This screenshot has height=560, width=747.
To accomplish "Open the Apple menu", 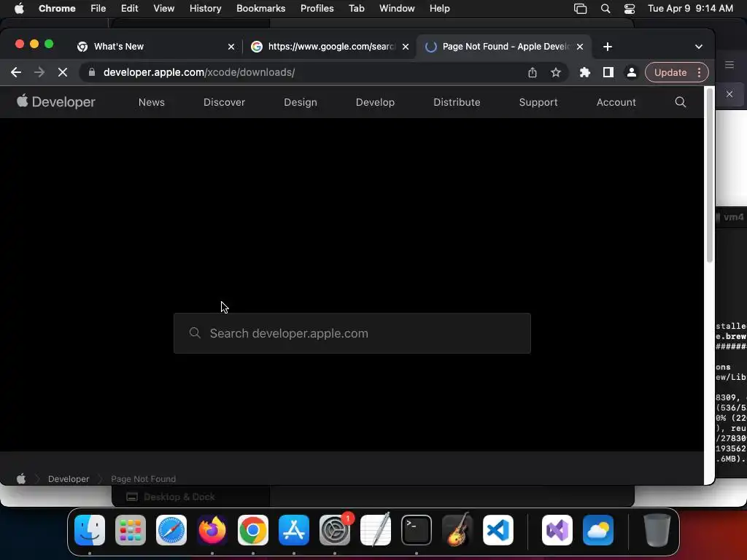I will coord(19,9).
